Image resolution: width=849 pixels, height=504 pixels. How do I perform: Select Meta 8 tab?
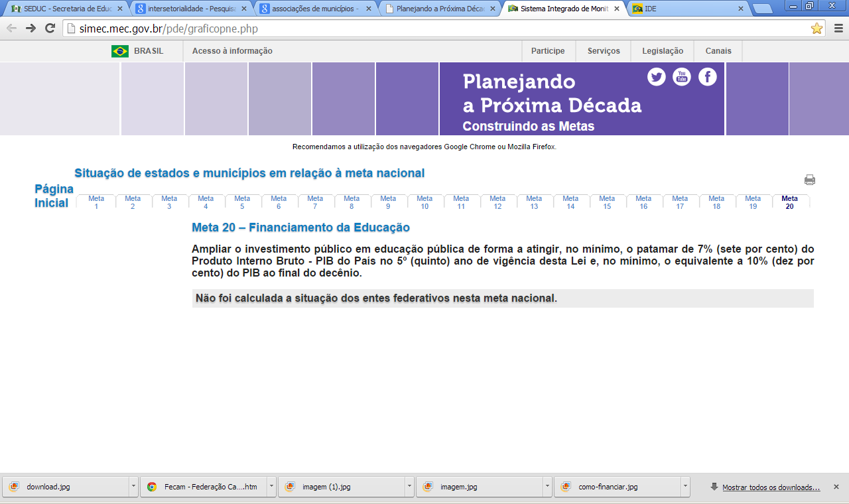click(352, 202)
